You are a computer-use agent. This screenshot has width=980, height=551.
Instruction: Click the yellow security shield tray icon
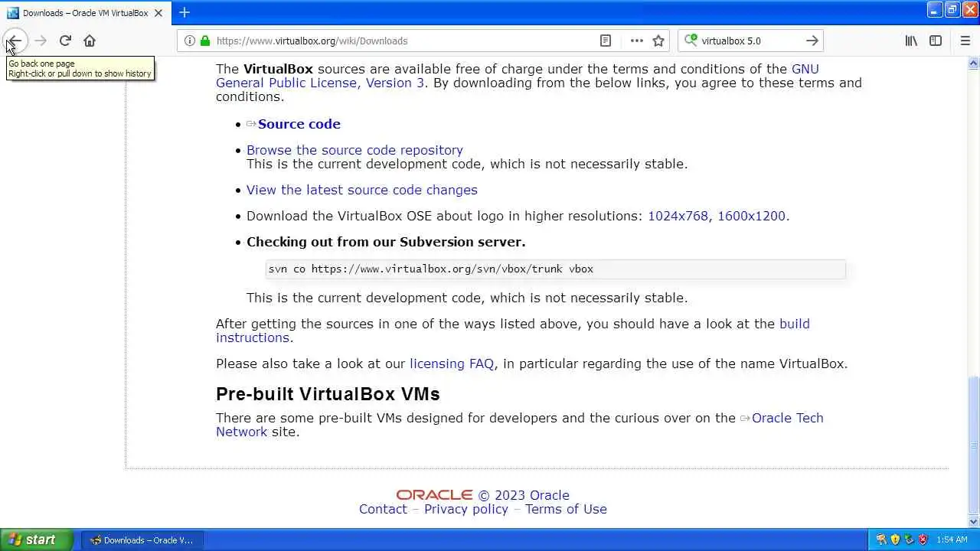895,540
